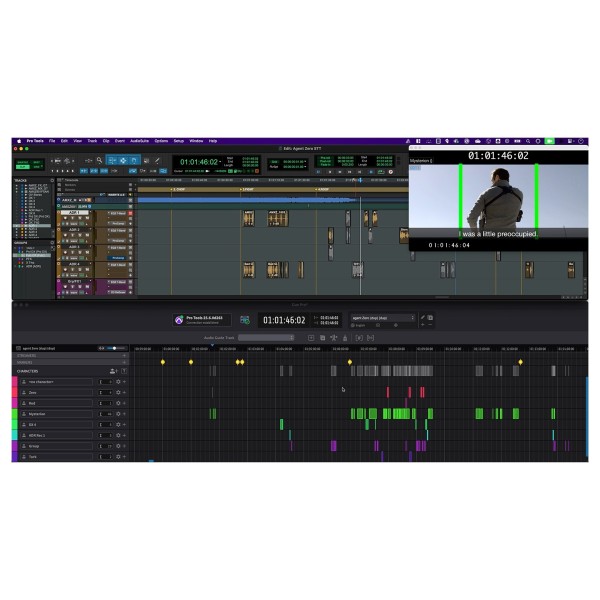Open the Audio Guide Track dropdown
The image size is (600, 600).
(266, 338)
